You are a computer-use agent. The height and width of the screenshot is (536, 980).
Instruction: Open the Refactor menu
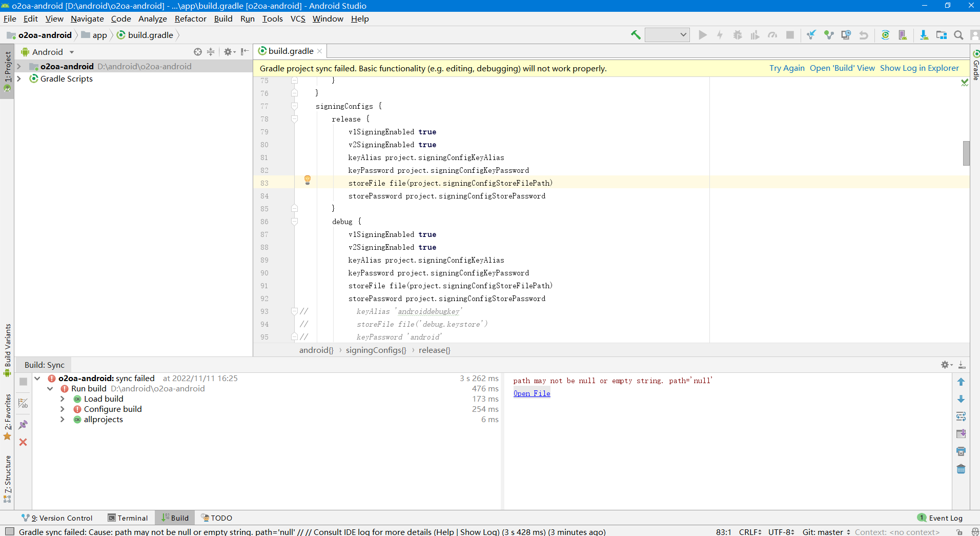[x=190, y=19]
